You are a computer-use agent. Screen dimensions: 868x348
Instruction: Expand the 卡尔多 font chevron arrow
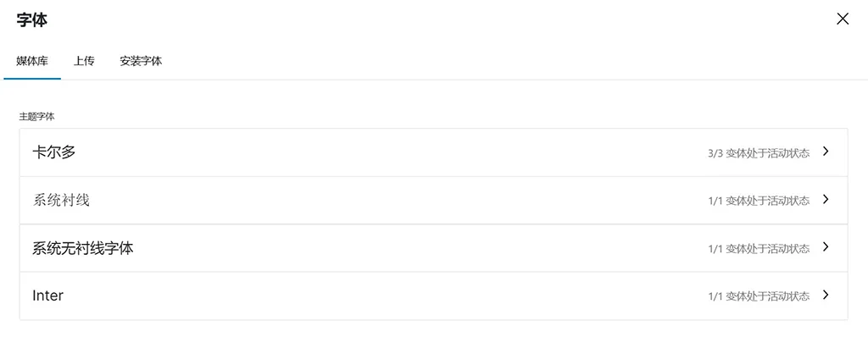click(826, 152)
